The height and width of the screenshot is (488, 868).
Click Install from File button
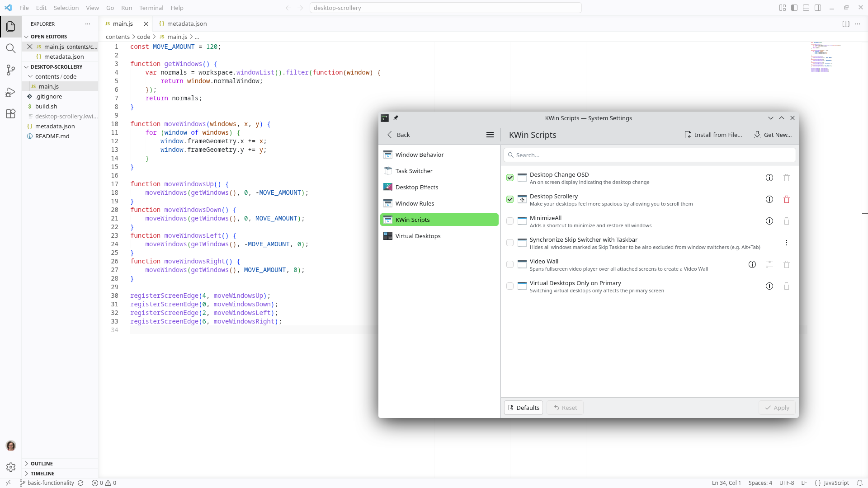tap(713, 135)
